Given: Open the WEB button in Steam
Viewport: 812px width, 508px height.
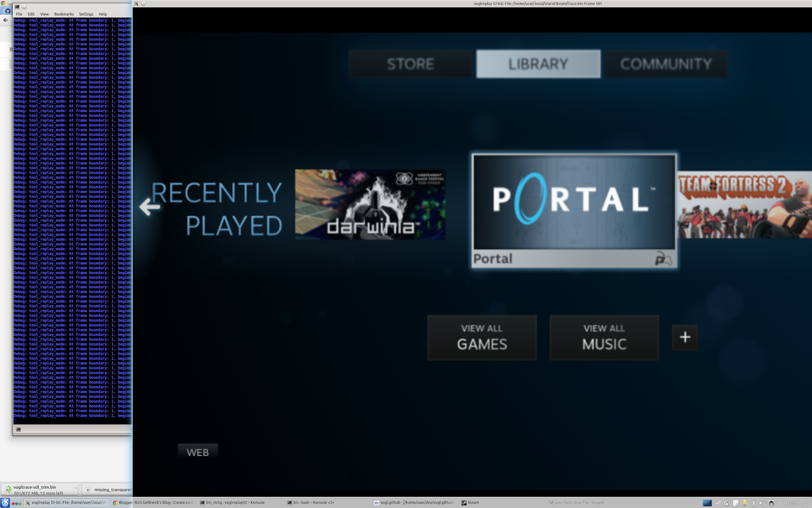Looking at the screenshot, I should [198, 452].
